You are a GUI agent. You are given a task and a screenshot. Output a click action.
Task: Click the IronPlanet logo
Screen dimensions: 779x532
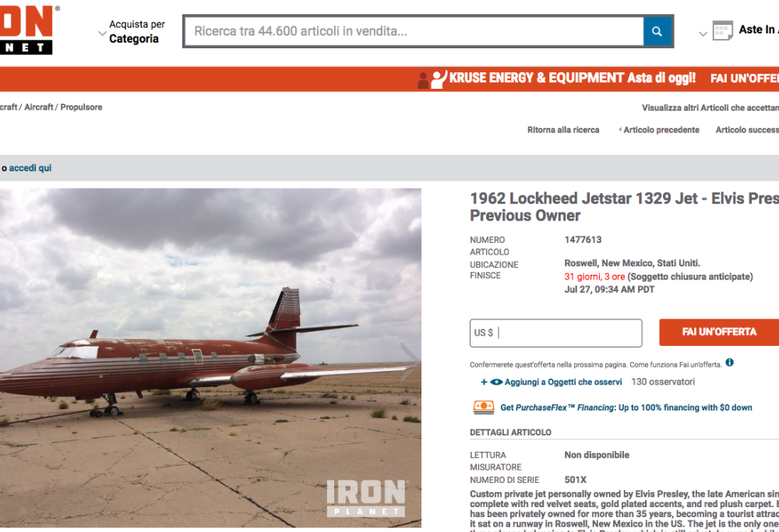pyautogui.click(x=26, y=29)
